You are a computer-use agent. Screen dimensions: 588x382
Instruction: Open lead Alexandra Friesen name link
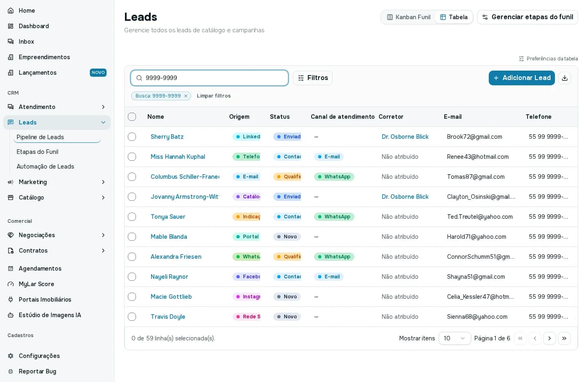pos(176,257)
